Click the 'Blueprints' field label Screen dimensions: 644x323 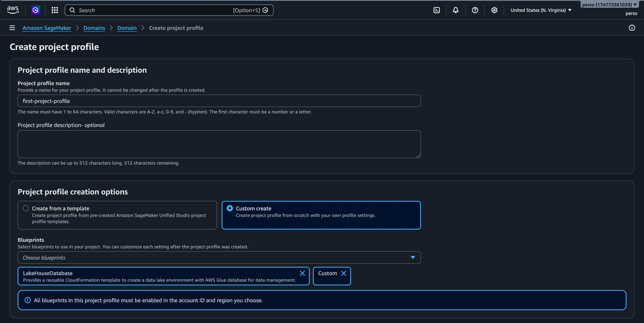click(x=31, y=240)
